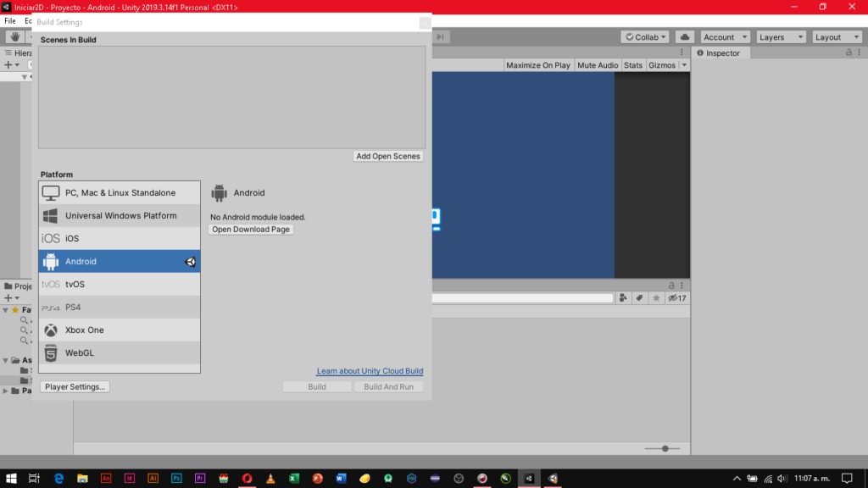Select the Hand tool in Unity toolbar

[x=15, y=36]
